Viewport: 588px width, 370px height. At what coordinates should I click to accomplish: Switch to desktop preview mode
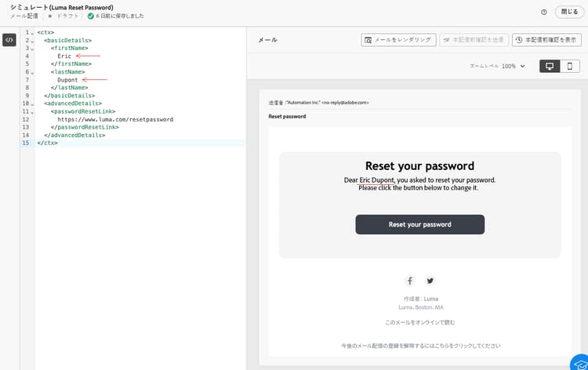(550, 66)
